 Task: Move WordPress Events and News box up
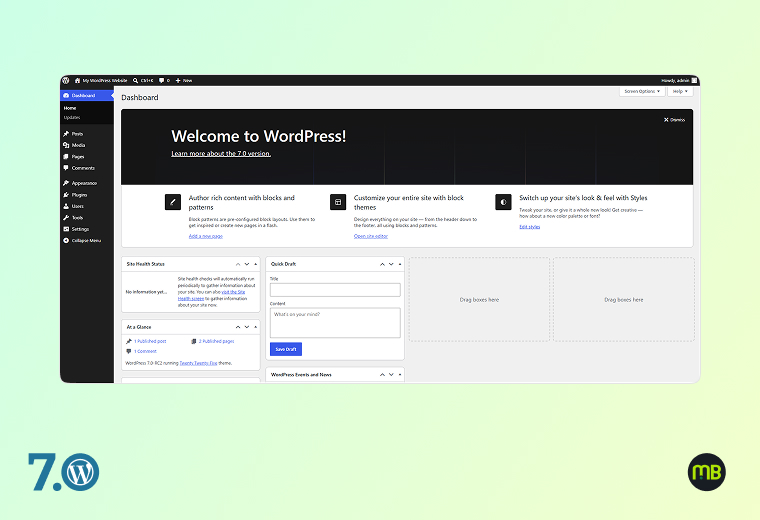pos(382,375)
